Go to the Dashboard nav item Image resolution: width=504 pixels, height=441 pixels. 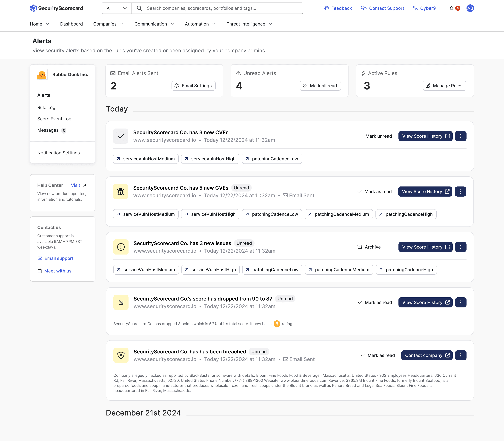[71, 24]
